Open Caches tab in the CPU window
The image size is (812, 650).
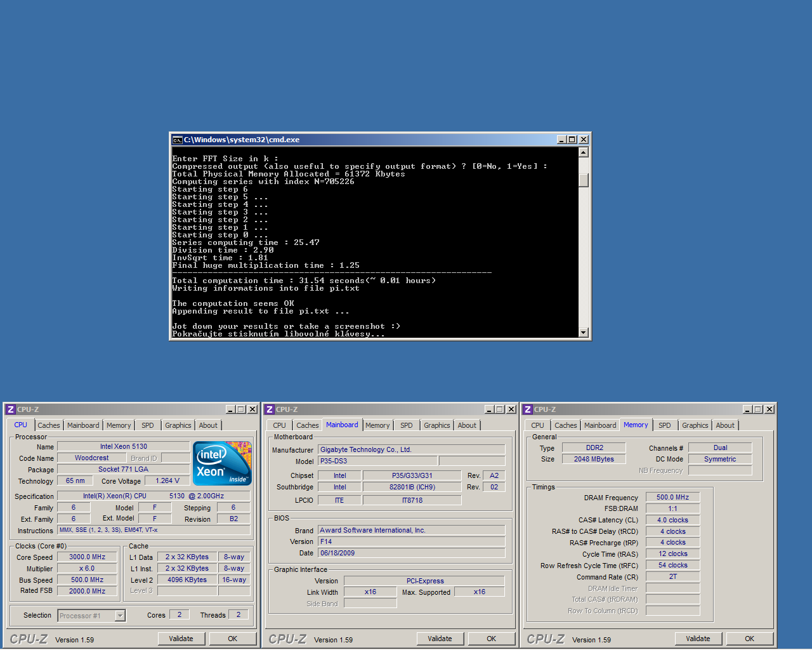(x=49, y=425)
